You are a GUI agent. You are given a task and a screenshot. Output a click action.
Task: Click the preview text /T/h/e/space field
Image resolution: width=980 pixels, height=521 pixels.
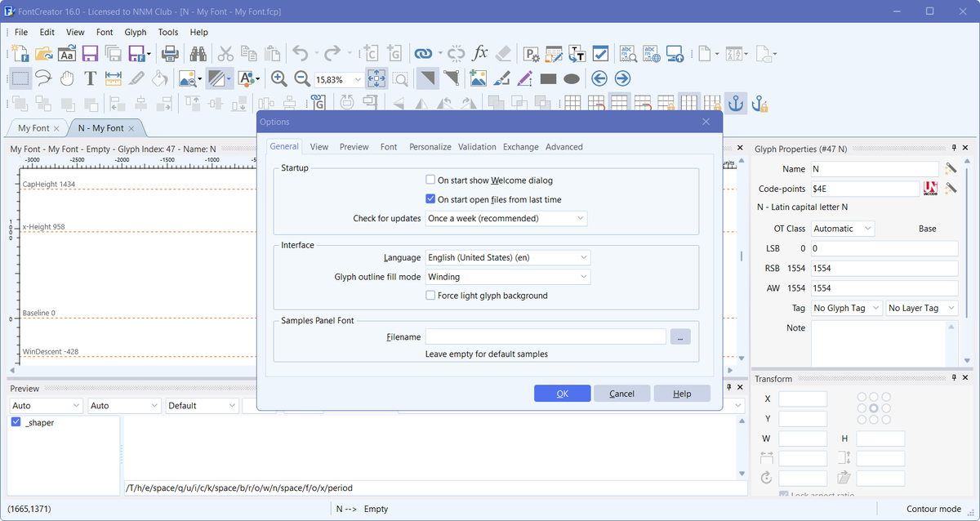(x=434, y=488)
